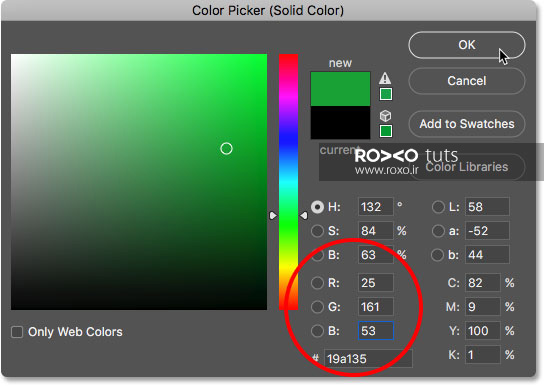Click the black K field showing 1
The width and height of the screenshot is (544, 386).
pyautogui.click(x=483, y=354)
